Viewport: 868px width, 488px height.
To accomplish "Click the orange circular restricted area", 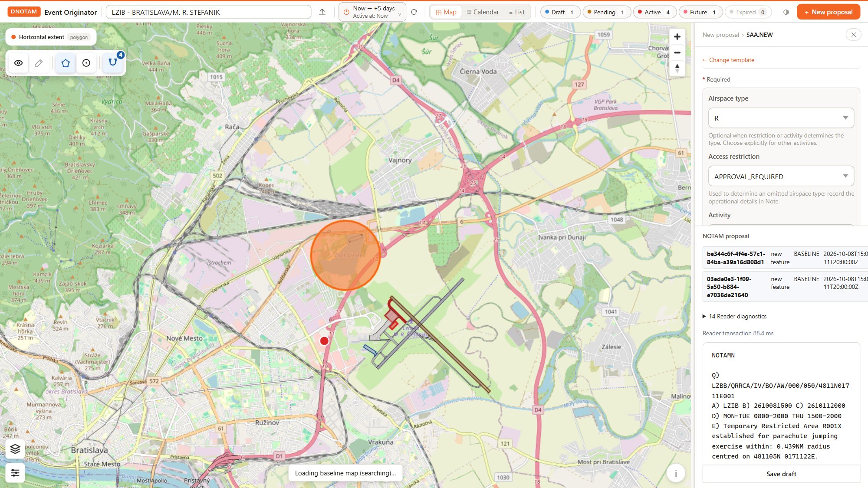I will 345,255.
